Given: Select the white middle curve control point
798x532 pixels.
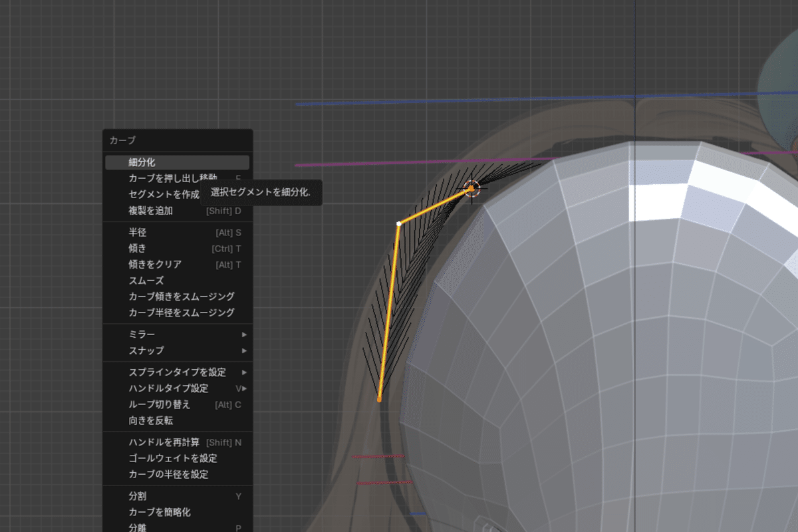Looking at the screenshot, I should coord(398,223).
